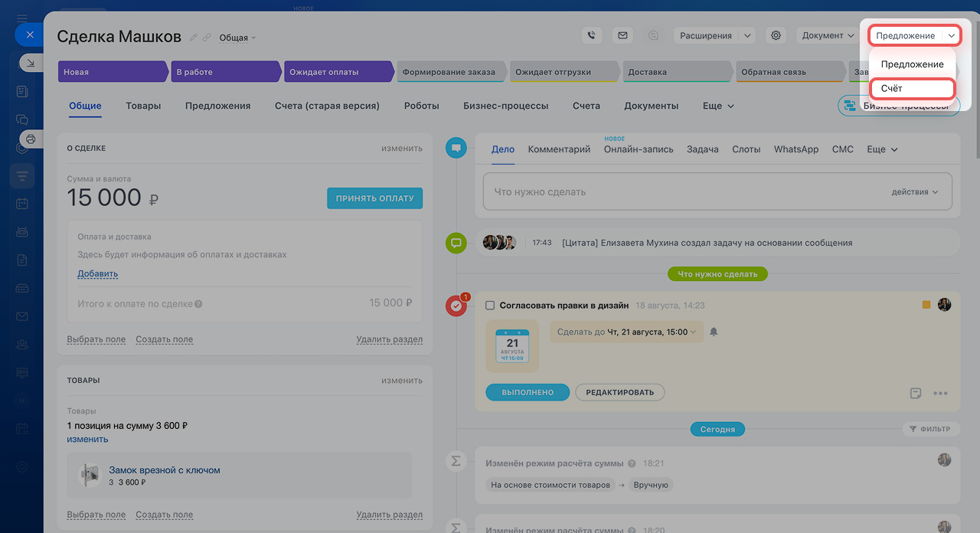980x533 pixels.
Task: Click the red task checkmark timeline icon
Action: click(x=456, y=306)
